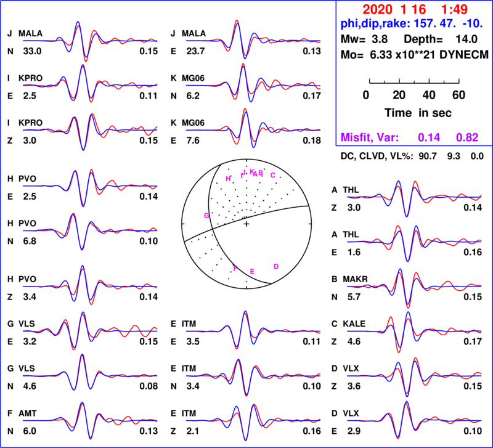493x448 pixels.
Task: Click the ITM E amplitude value 3.5
Action: click(x=193, y=341)
